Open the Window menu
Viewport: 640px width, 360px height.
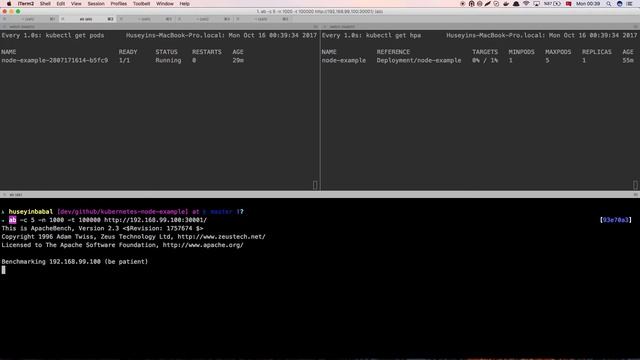(x=165, y=4)
